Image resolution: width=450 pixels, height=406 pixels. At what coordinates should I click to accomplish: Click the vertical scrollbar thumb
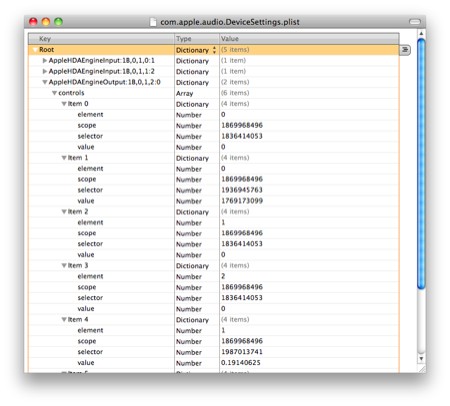tap(421, 164)
